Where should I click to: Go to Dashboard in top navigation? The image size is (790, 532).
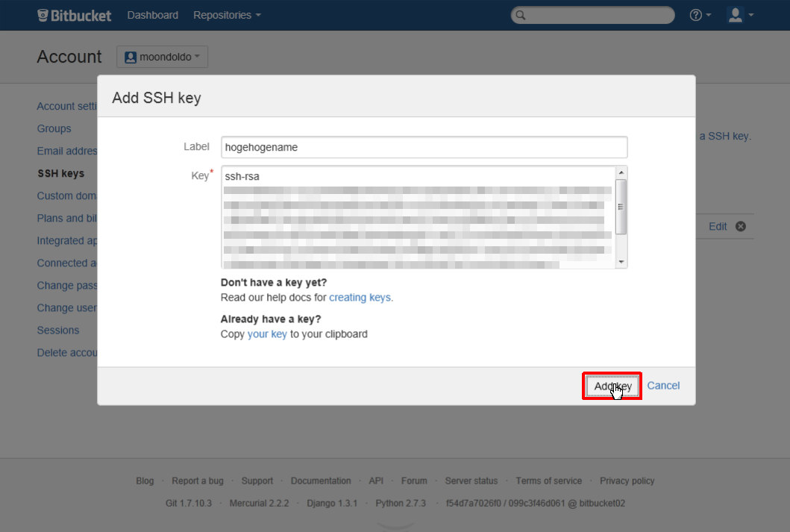[x=153, y=15]
